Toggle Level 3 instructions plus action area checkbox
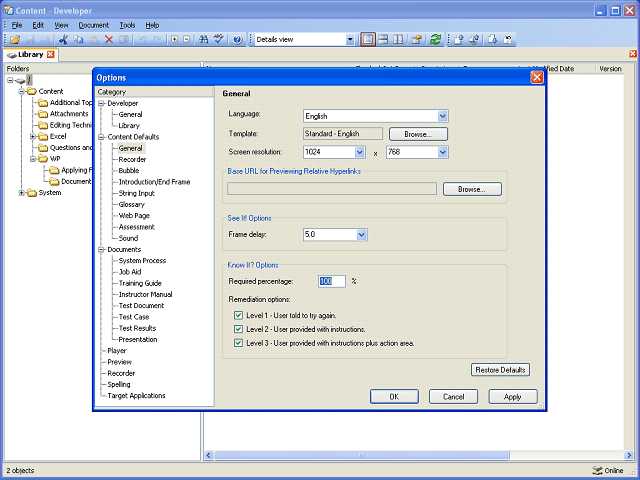 click(238, 343)
